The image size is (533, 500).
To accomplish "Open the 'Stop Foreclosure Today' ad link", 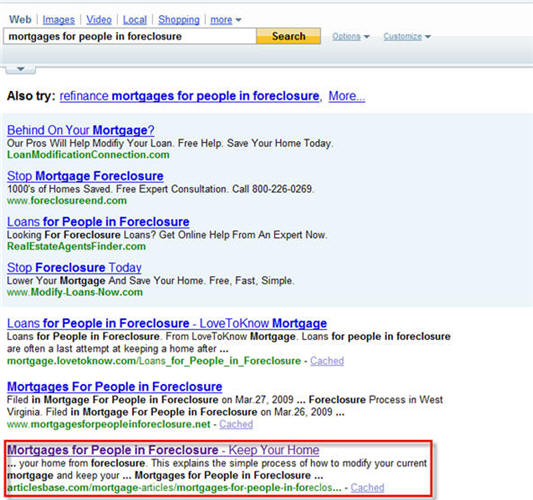I will click(74, 268).
